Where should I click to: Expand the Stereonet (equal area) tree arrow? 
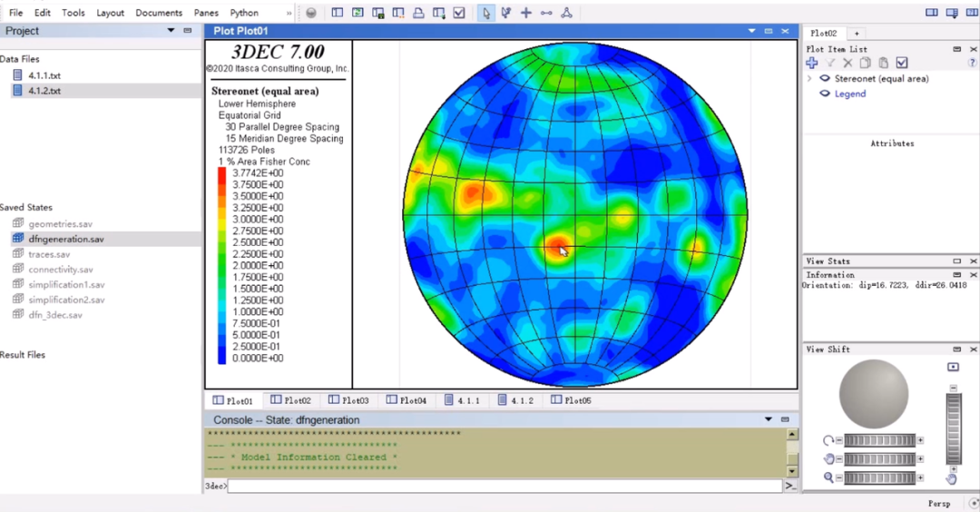tap(809, 78)
